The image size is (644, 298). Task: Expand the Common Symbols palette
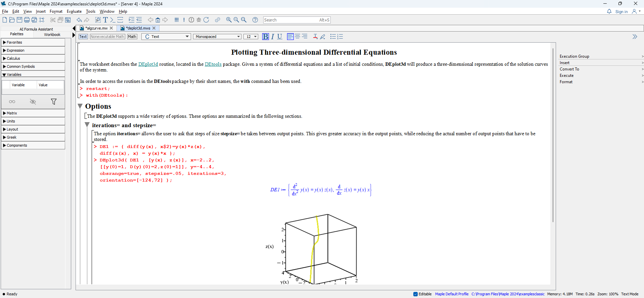33,66
